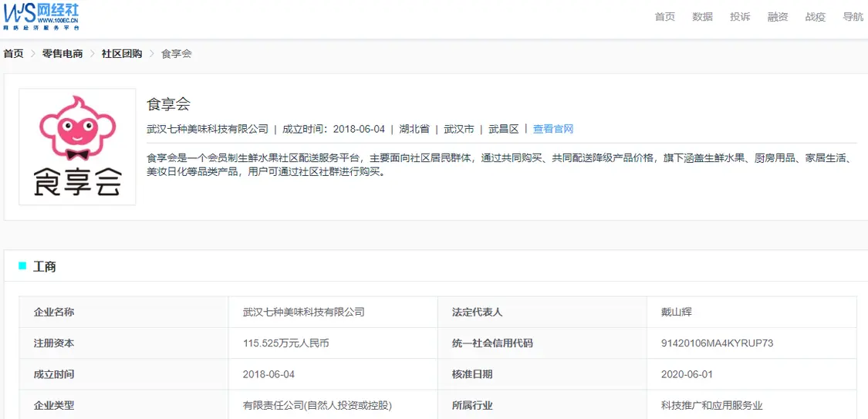Open the 首页 nav menu item
The image size is (868, 419).
pos(665,17)
